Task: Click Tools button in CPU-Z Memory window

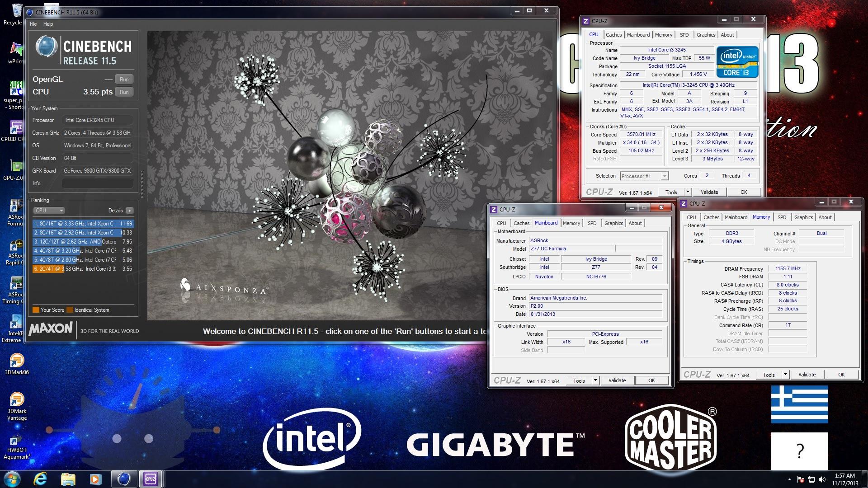Action: (x=769, y=375)
